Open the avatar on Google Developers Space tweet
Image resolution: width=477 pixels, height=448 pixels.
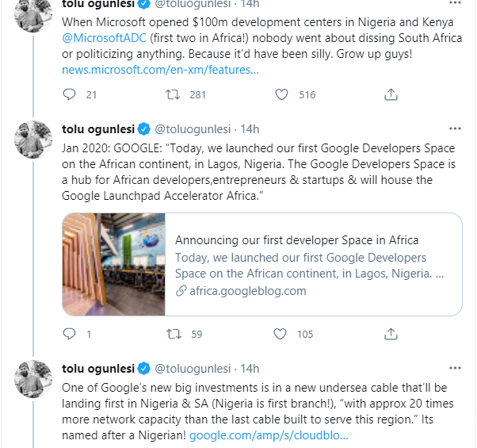[x=33, y=140]
